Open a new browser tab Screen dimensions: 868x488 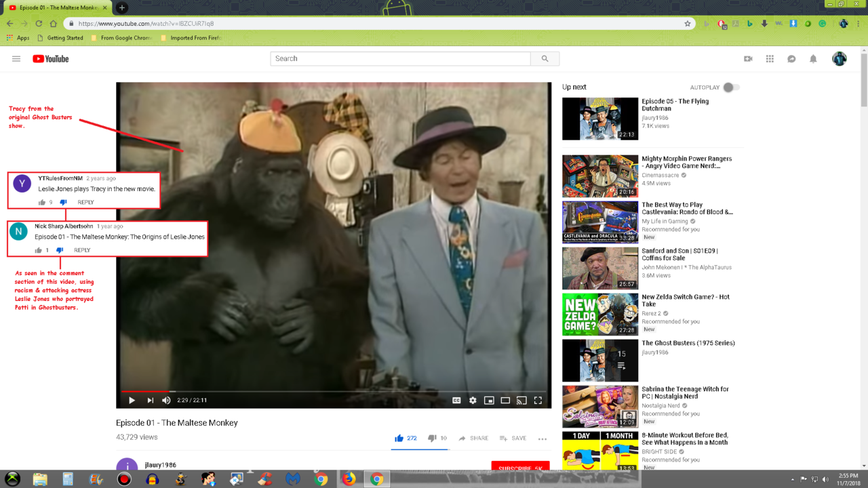pos(122,7)
